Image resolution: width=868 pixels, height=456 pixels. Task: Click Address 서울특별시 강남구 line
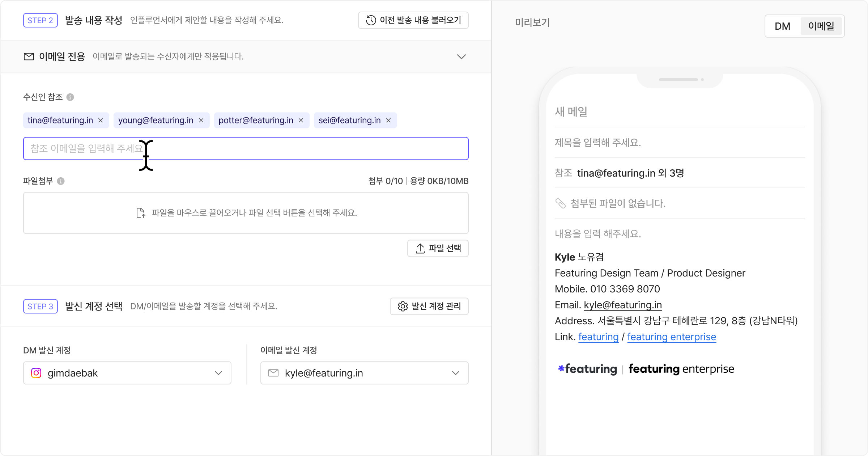676,321
